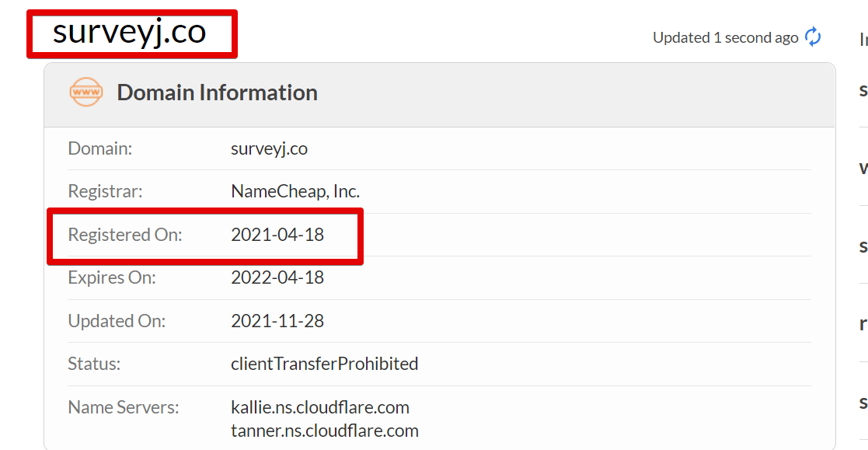Click the clientTransferProhibited status value

point(324,364)
